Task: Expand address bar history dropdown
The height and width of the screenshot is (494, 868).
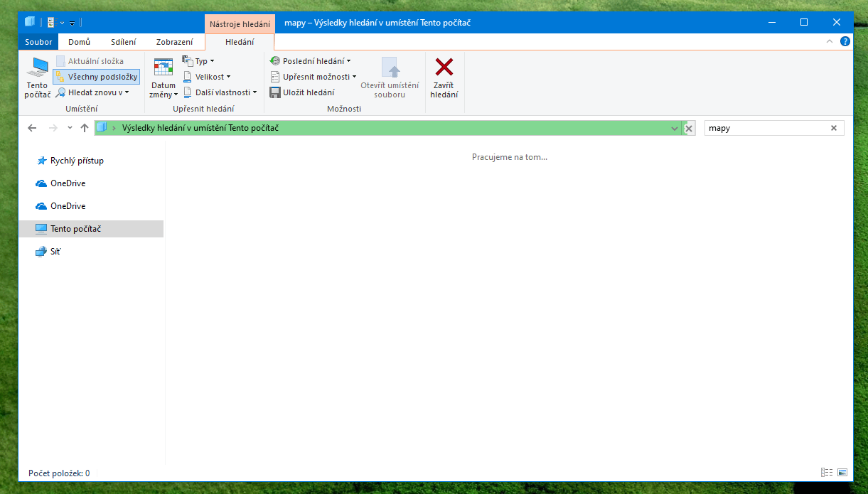Action: [x=675, y=128]
